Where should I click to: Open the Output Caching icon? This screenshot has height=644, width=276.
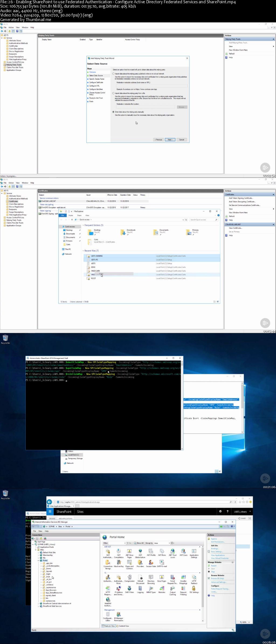pyautogui.click(x=172, y=591)
